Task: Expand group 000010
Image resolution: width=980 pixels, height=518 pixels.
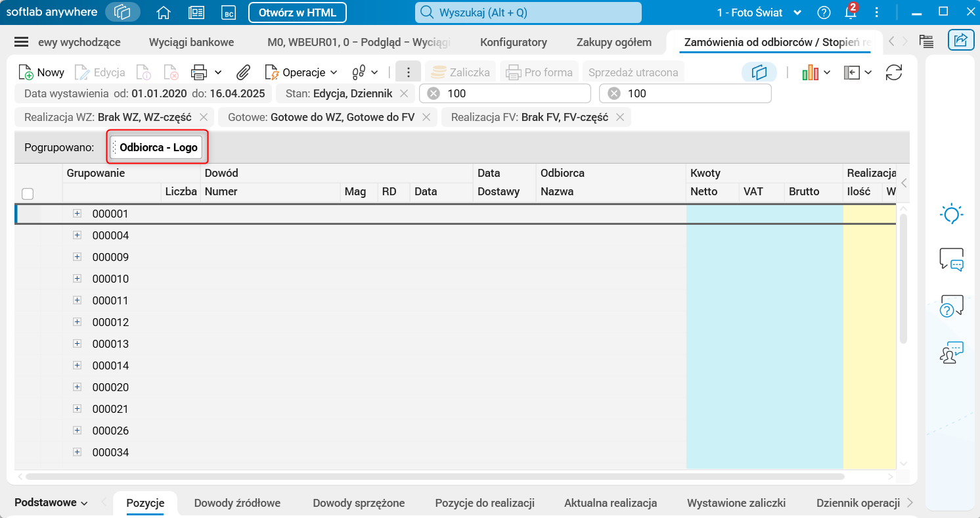Action: 77,279
